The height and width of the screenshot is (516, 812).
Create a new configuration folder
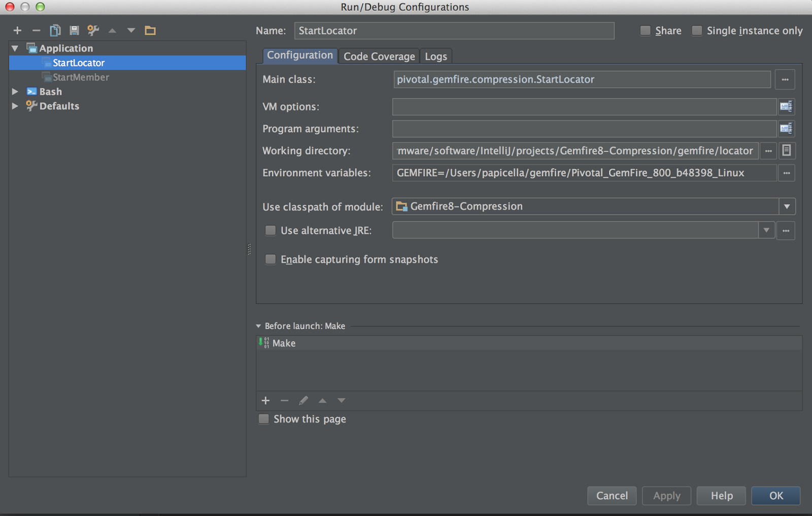pos(150,30)
